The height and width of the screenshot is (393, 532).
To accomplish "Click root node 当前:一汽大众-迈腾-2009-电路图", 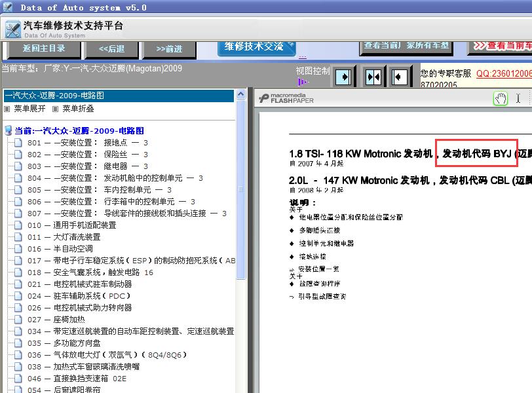I will click(79, 131).
